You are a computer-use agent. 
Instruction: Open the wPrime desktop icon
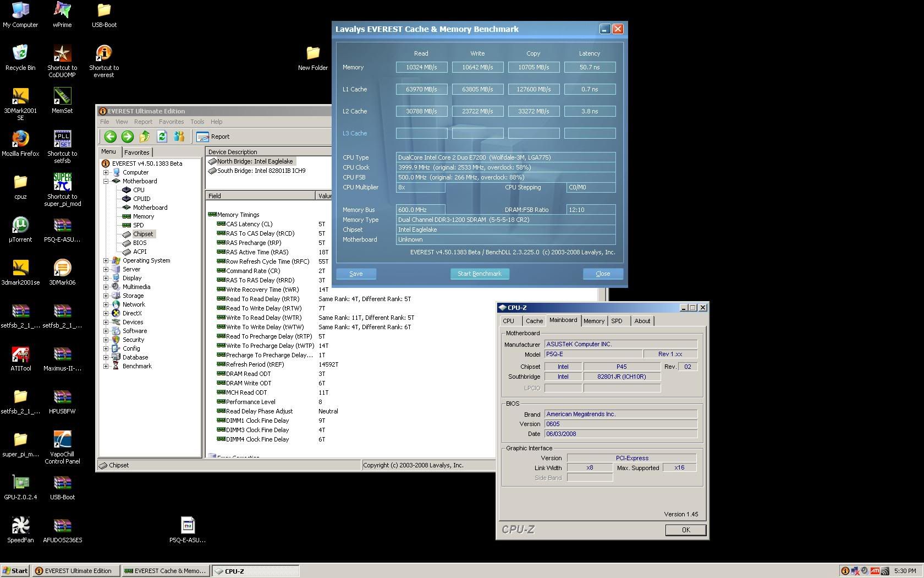click(x=62, y=15)
